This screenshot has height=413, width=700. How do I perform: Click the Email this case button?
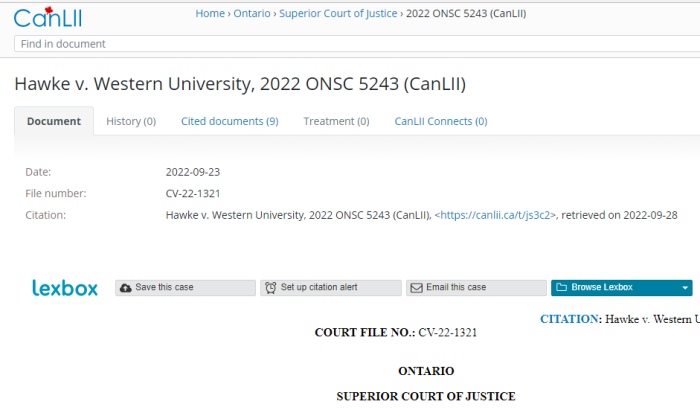(x=476, y=288)
